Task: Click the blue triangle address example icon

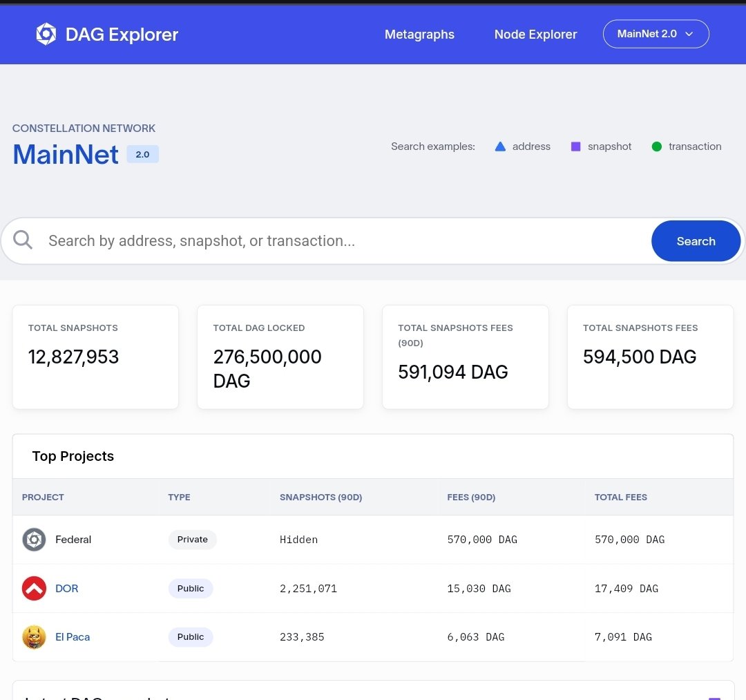Action: coord(500,146)
